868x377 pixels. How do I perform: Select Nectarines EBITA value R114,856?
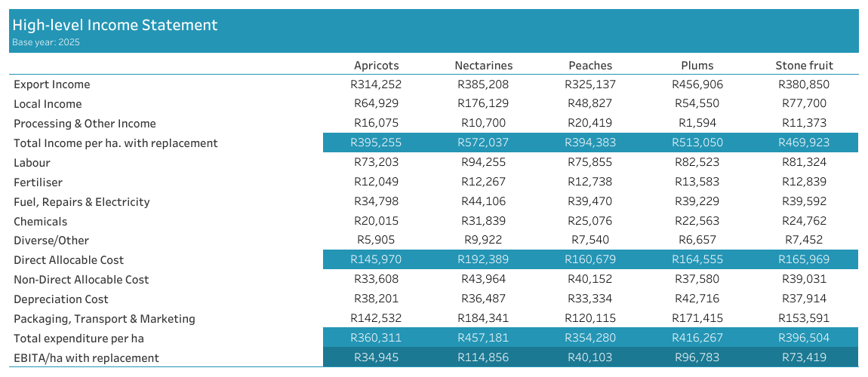483,357
